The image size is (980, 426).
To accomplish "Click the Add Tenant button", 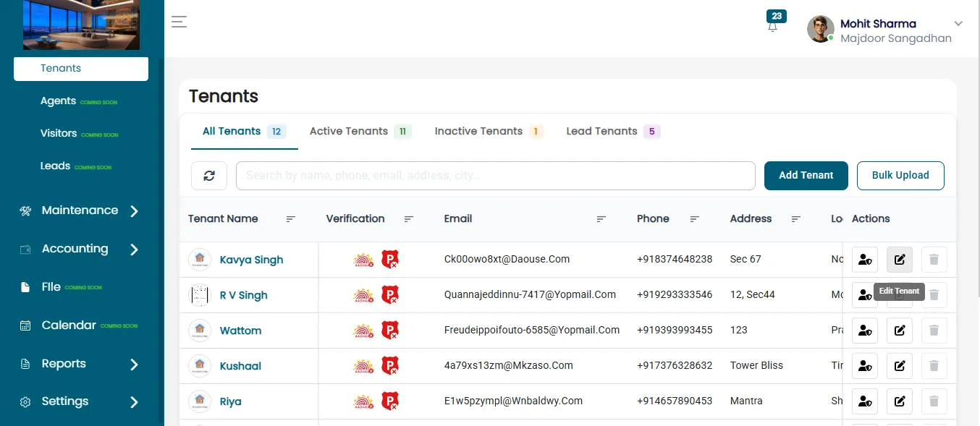I will tap(806, 176).
